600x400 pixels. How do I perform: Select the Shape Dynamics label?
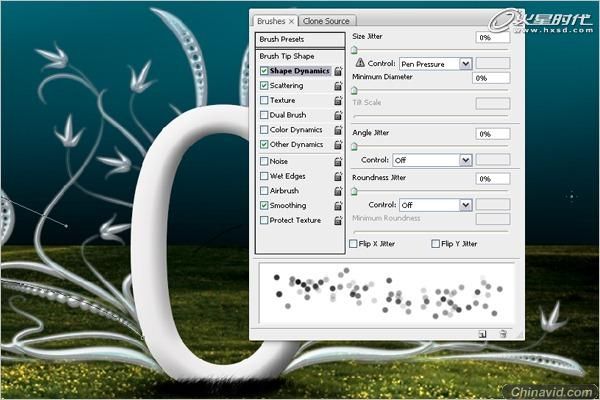pyautogui.click(x=299, y=71)
